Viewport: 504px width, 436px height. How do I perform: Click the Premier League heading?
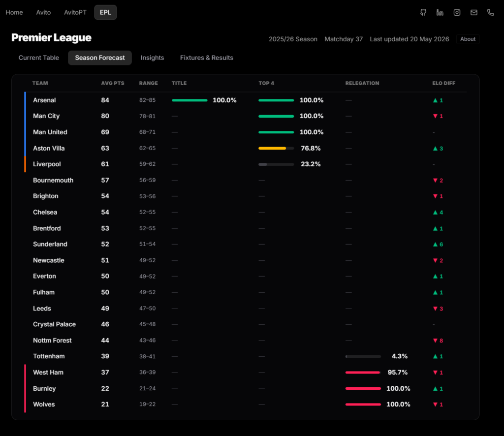[51, 37]
